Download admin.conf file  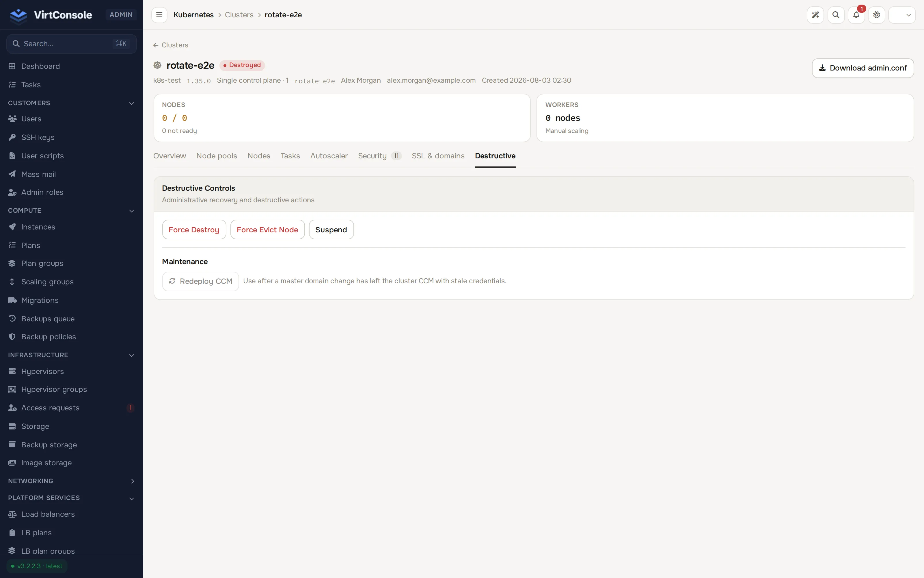862,68
